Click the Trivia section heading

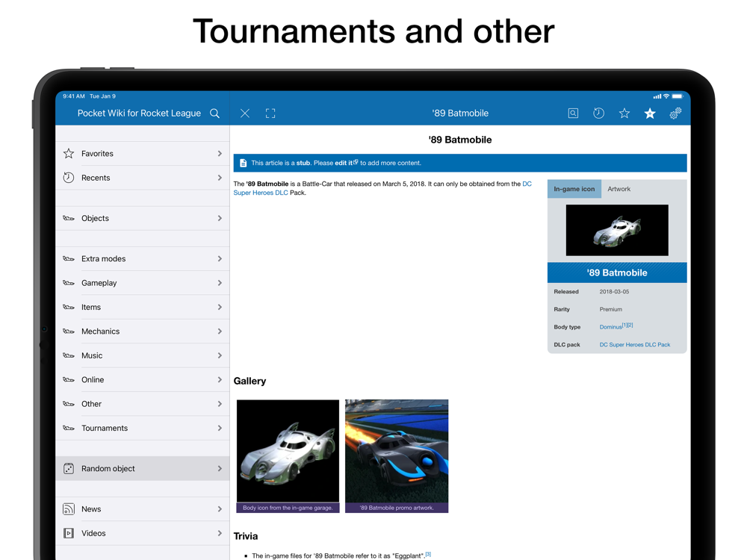click(245, 536)
